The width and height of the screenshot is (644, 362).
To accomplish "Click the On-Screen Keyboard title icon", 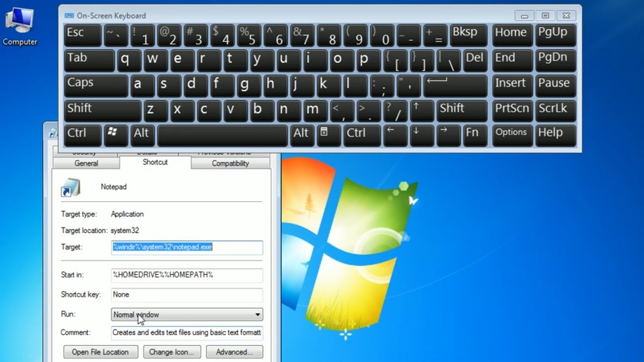I will click(x=69, y=16).
